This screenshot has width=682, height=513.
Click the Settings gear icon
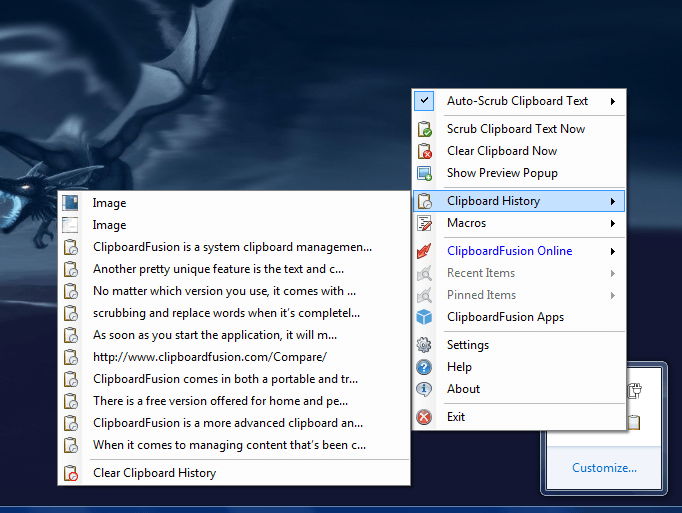point(425,345)
